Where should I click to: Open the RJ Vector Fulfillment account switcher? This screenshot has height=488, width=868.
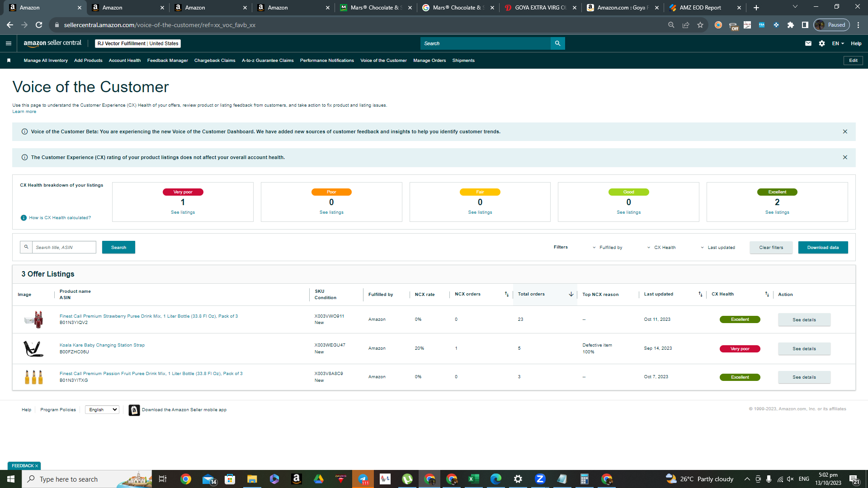(138, 43)
